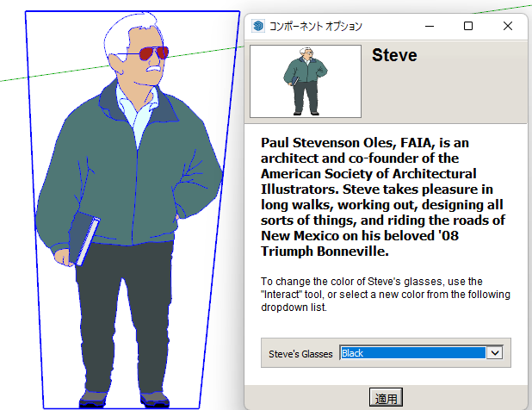The image size is (532, 410).
Task: Expand the Steve's Glasses dropdown arrow
Action: click(494, 352)
